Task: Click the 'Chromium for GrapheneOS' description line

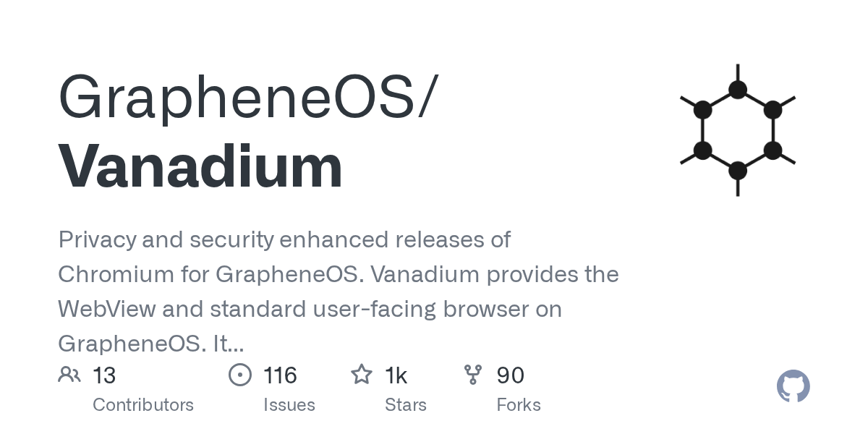Action: pos(338,274)
